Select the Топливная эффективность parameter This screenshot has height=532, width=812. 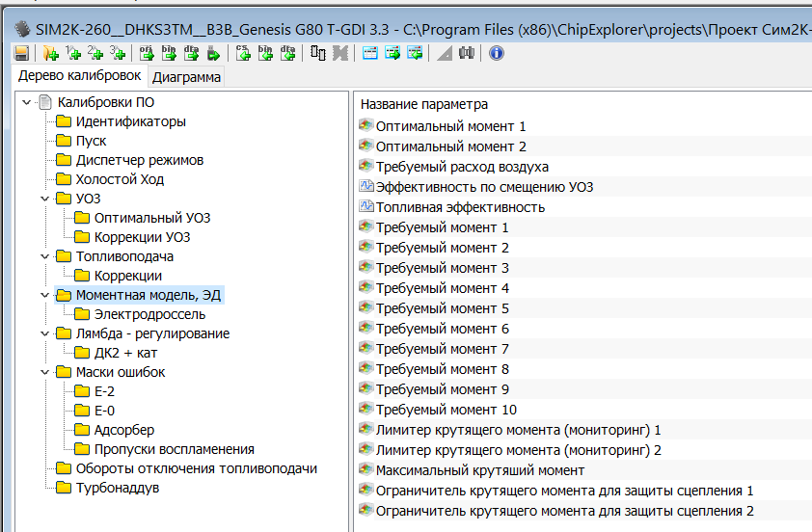click(x=460, y=207)
